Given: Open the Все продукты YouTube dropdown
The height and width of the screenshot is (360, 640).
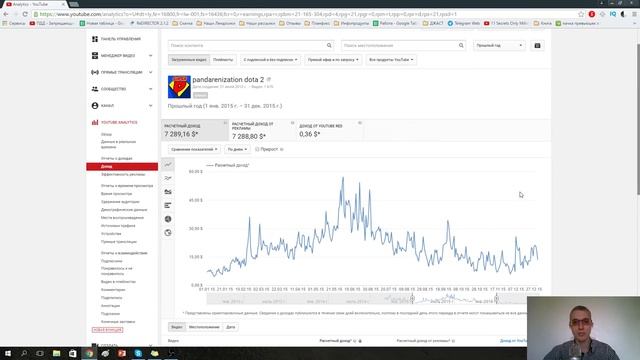Looking at the screenshot, I should pyautogui.click(x=391, y=60).
